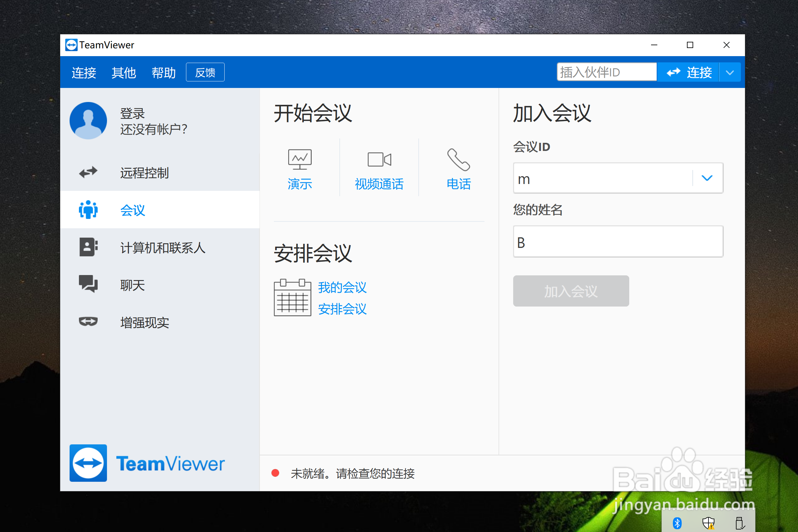Click the presentation screen icon

300,159
